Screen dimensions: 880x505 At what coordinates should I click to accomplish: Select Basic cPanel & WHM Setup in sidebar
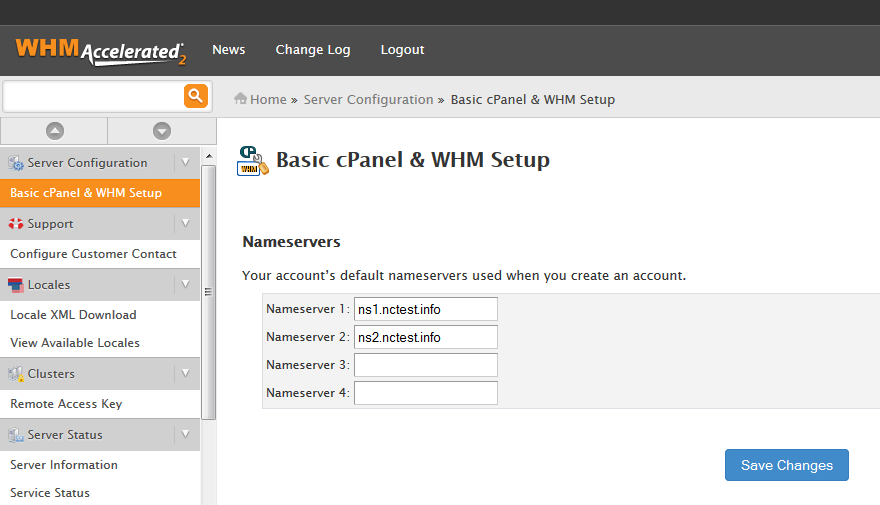point(100,193)
